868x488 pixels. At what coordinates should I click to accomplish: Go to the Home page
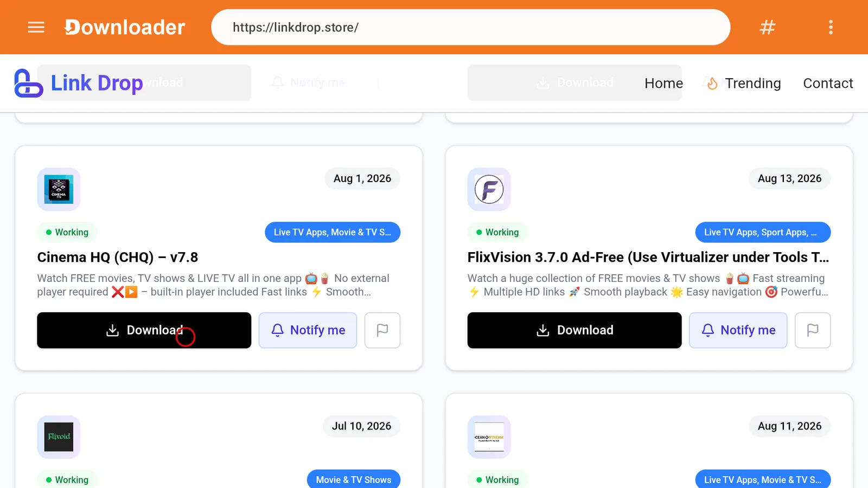(663, 83)
